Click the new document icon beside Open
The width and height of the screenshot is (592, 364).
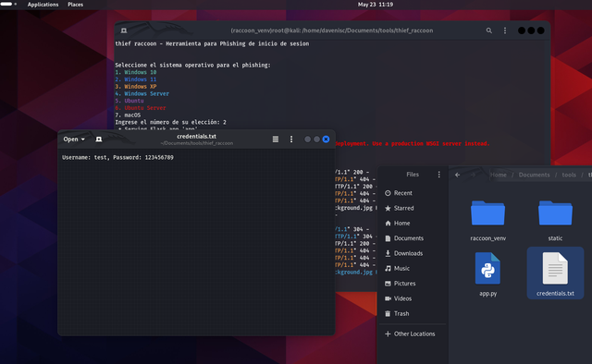tap(99, 140)
